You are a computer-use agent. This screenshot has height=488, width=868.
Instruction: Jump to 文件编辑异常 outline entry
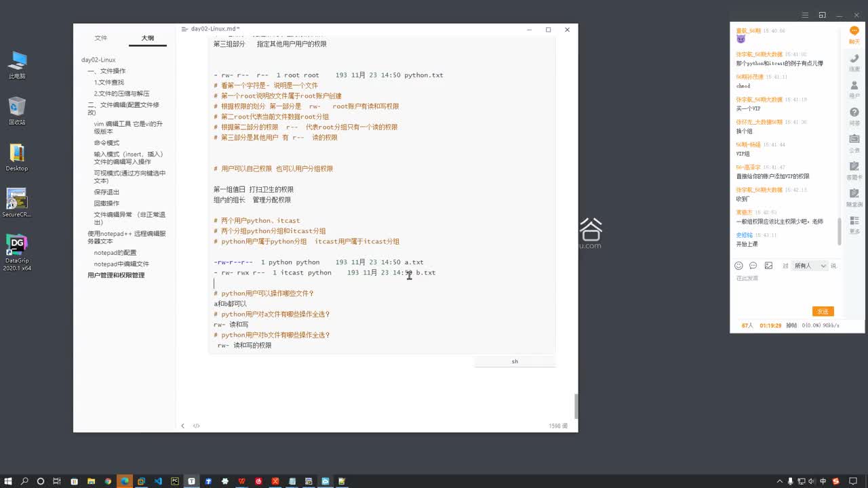coord(130,218)
